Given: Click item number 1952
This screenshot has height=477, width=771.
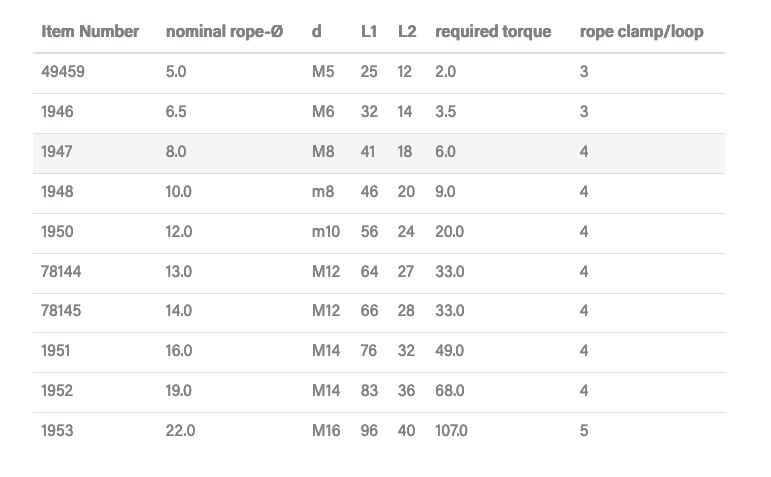Looking at the screenshot, I should click(57, 390).
